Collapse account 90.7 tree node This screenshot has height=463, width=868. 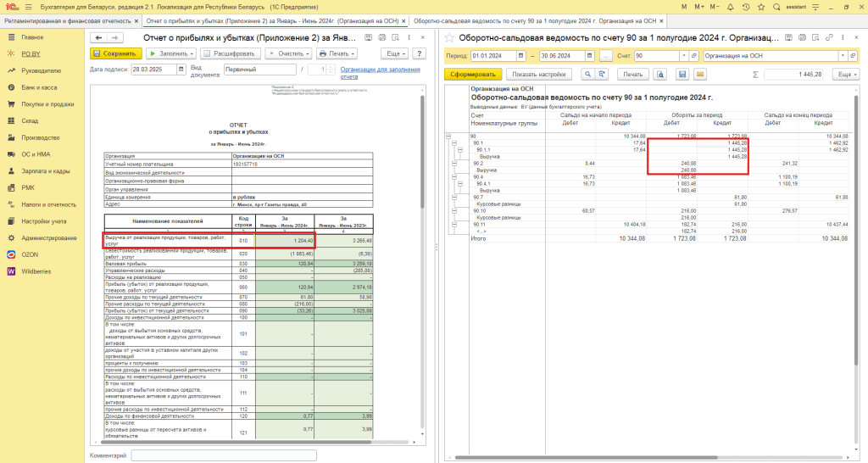pos(454,198)
